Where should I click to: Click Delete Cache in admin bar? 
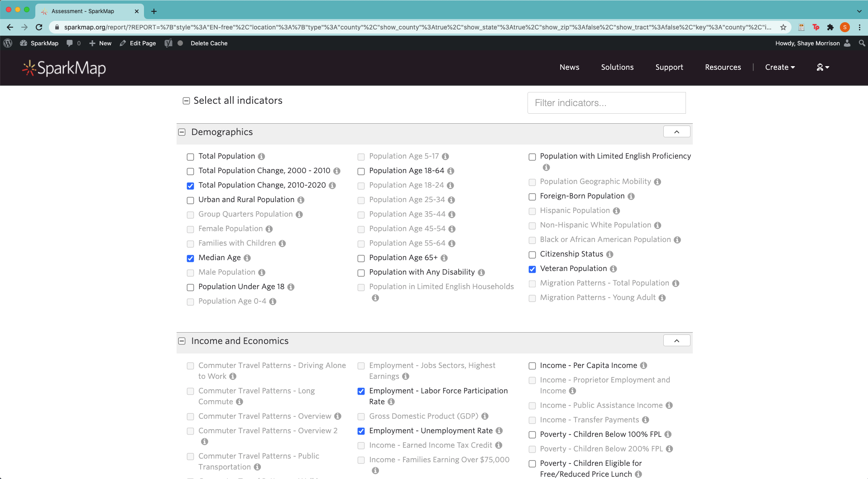pos(209,43)
